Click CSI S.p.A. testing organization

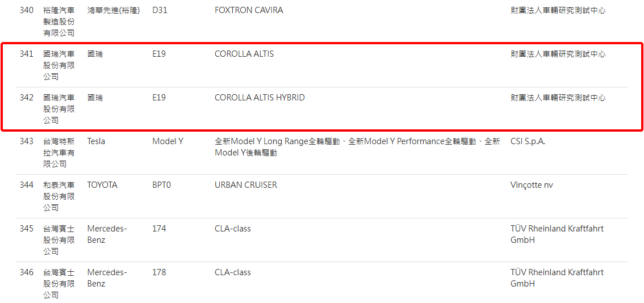(528, 141)
